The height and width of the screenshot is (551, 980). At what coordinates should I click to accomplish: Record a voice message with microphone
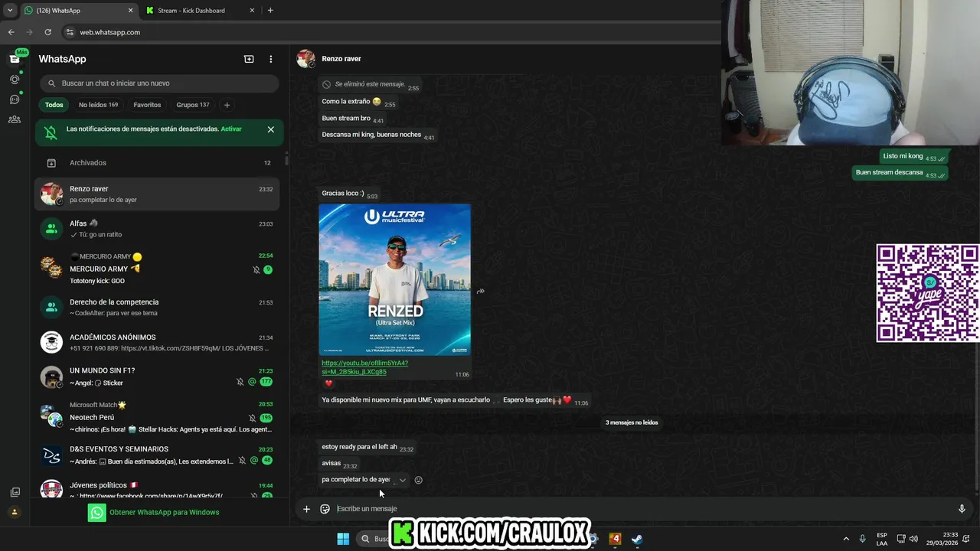click(x=962, y=509)
